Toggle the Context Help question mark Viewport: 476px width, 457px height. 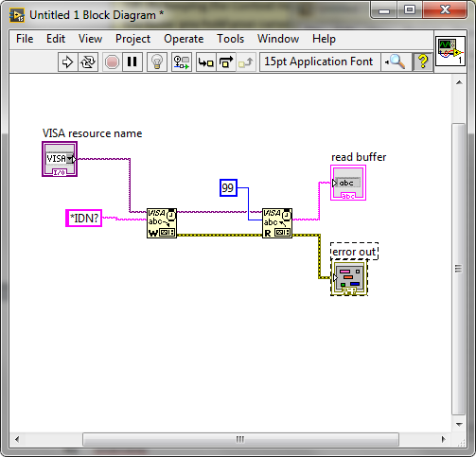point(423,62)
